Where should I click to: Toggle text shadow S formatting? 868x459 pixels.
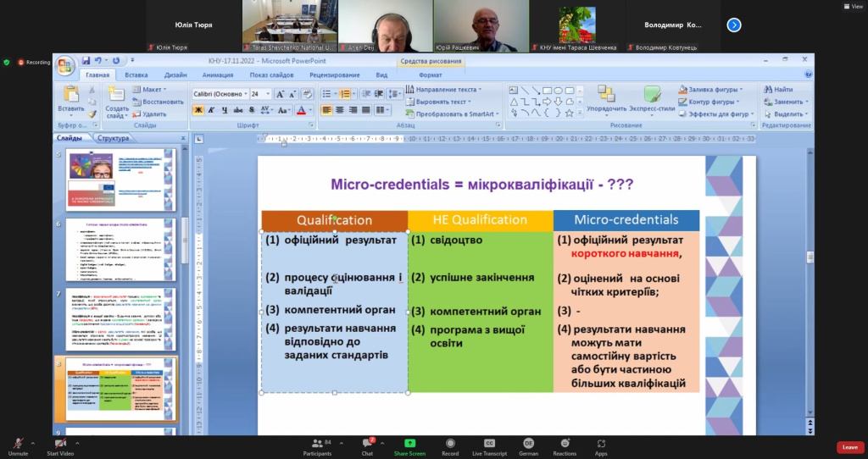tap(251, 110)
